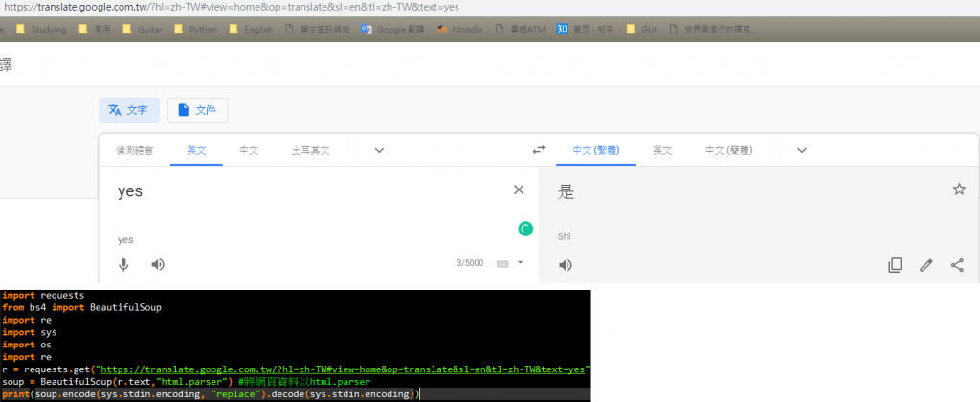This screenshot has height=402, width=980.
Task: Open the English bookmarks folder
Action: pos(252,30)
